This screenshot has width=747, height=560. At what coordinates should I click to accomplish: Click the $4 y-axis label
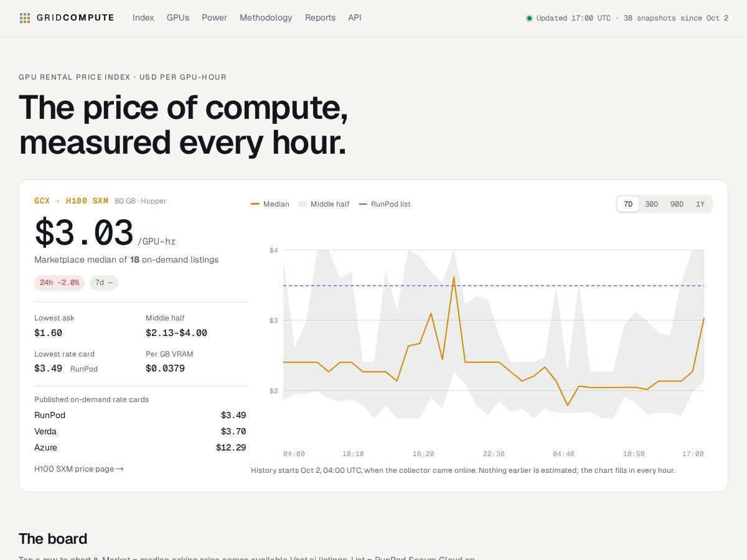(273, 250)
